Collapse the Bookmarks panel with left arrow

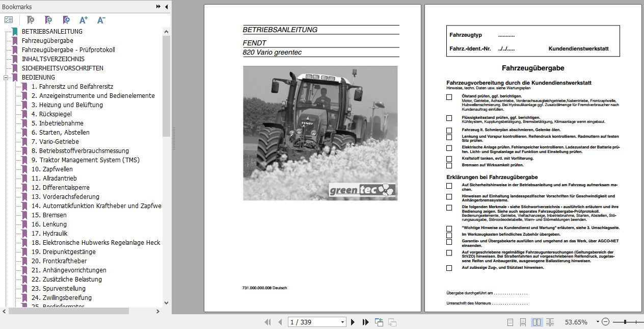click(x=166, y=7)
